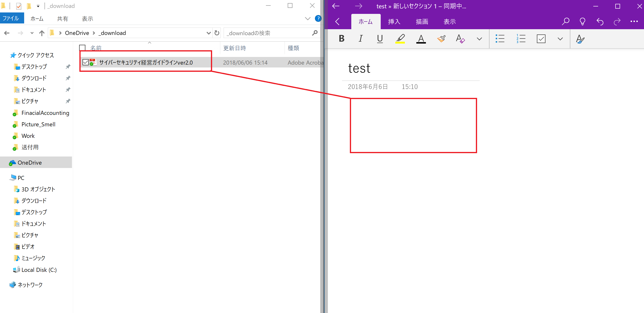Insert a To Do tag checkbox
Screen dimensions: 644x313
[x=541, y=39]
